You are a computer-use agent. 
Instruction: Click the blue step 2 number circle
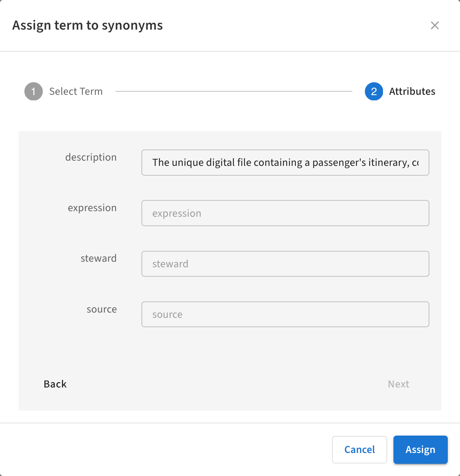tap(374, 91)
